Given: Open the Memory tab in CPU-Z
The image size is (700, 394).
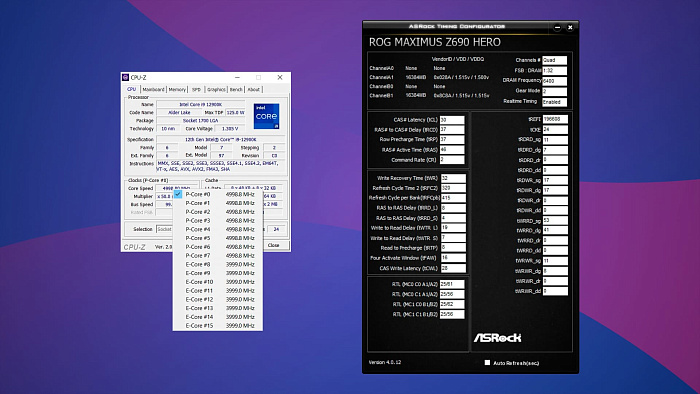Looking at the screenshot, I should click(x=177, y=90).
